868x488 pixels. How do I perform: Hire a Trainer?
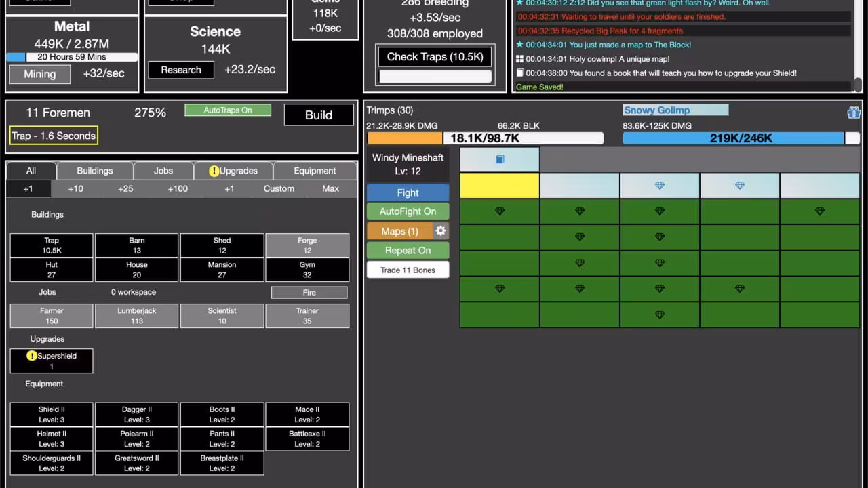click(x=307, y=316)
